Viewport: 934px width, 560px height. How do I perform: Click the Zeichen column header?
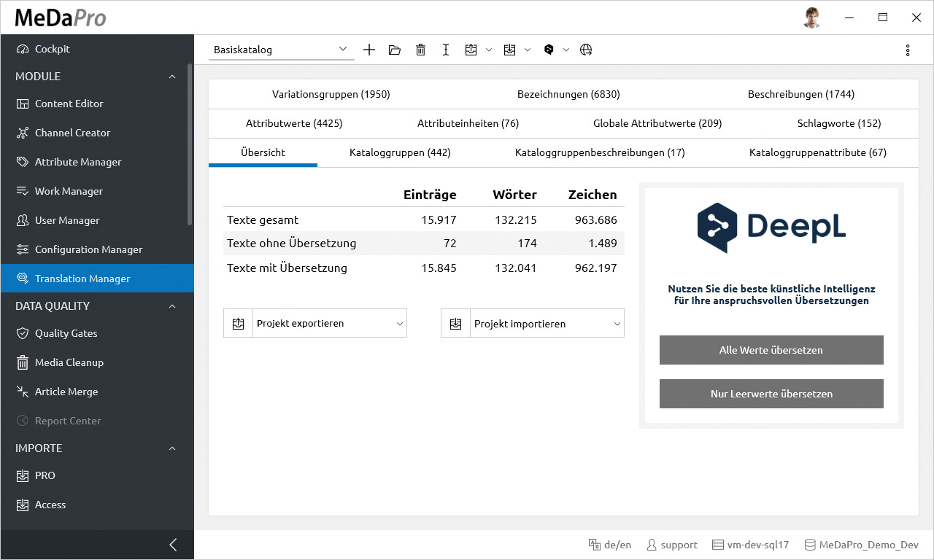pyautogui.click(x=593, y=195)
